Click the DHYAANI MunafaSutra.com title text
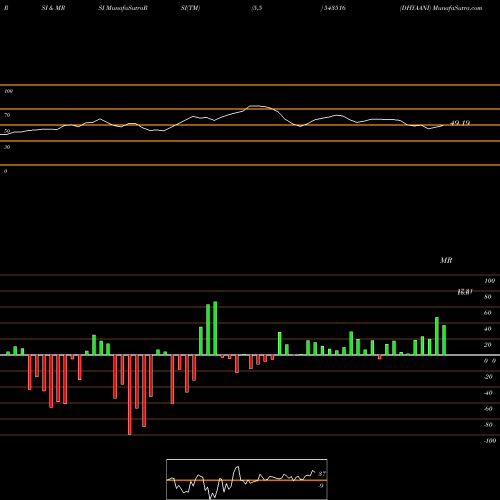500x500 pixels. [x=441, y=8]
